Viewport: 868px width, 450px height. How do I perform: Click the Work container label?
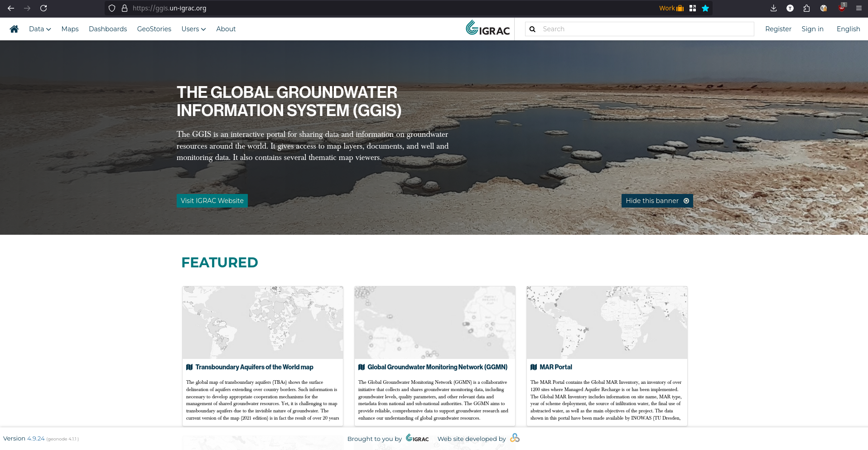coord(671,8)
